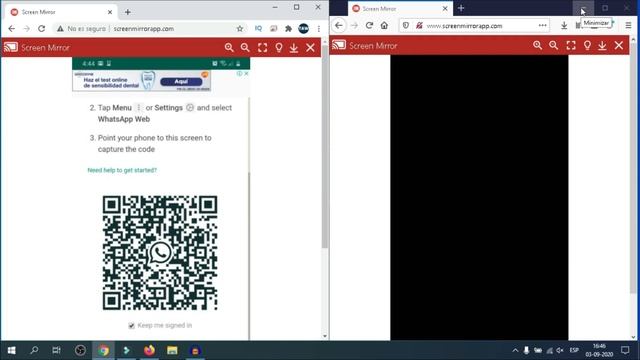Close the dental ad banner
Viewport: 640px width, 360px height.
tap(246, 73)
